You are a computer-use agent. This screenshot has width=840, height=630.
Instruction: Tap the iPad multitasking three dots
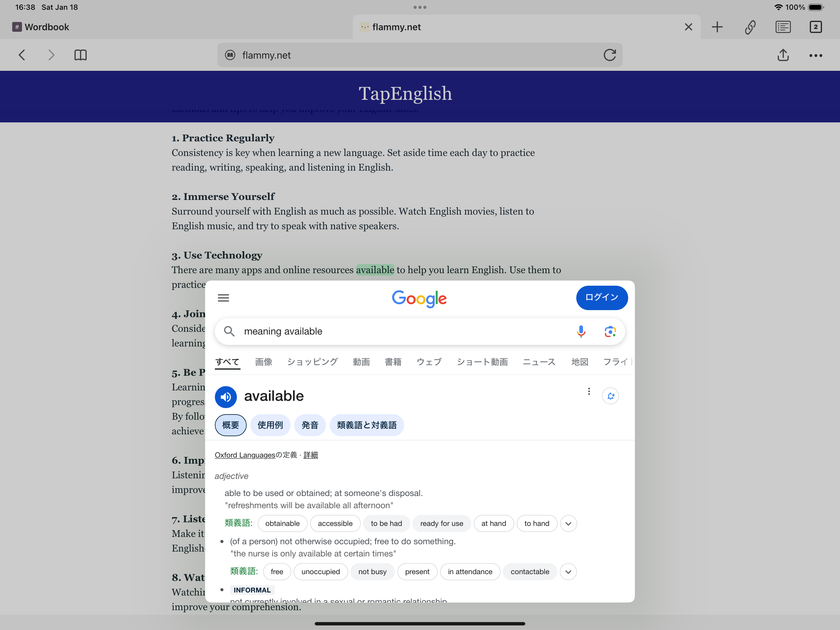(x=420, y=7)
